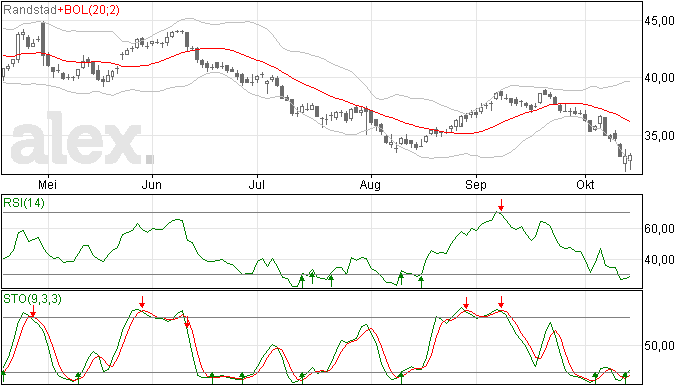
Task: Select the +BOL(20;2) indicator label
Action: click(x=88, y=10)
